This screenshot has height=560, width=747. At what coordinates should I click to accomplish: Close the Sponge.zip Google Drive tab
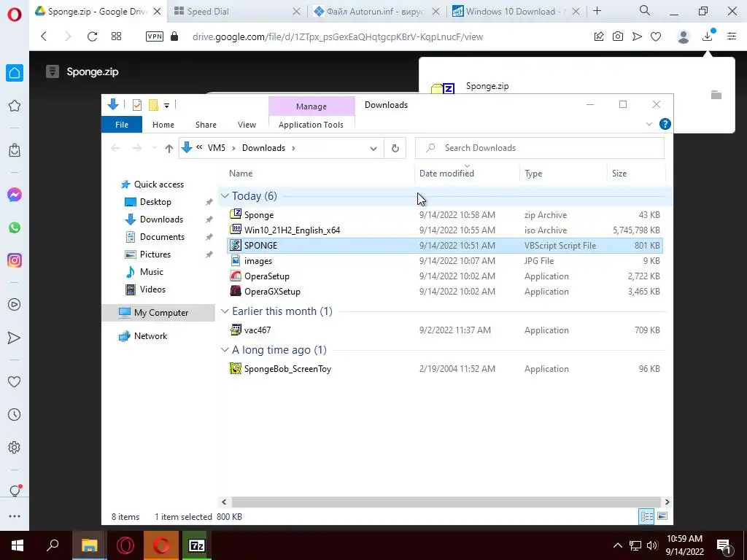coord(158,12)
